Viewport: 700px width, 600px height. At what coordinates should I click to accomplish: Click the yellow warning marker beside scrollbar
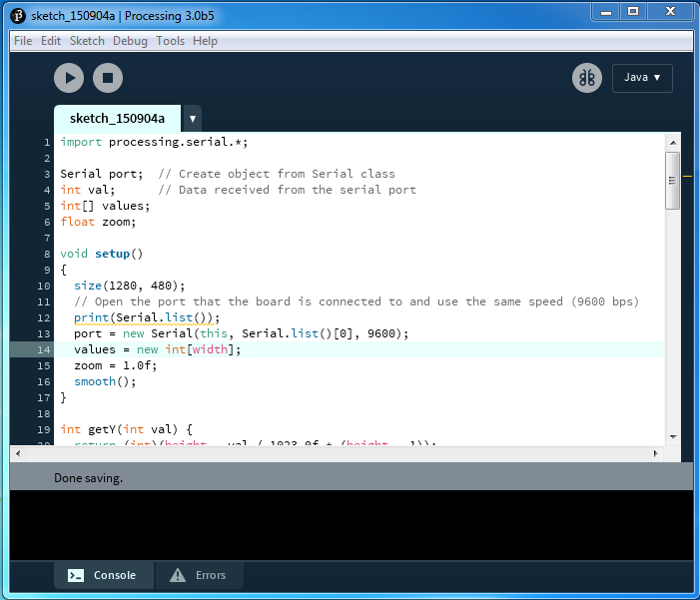coord(687,177)
